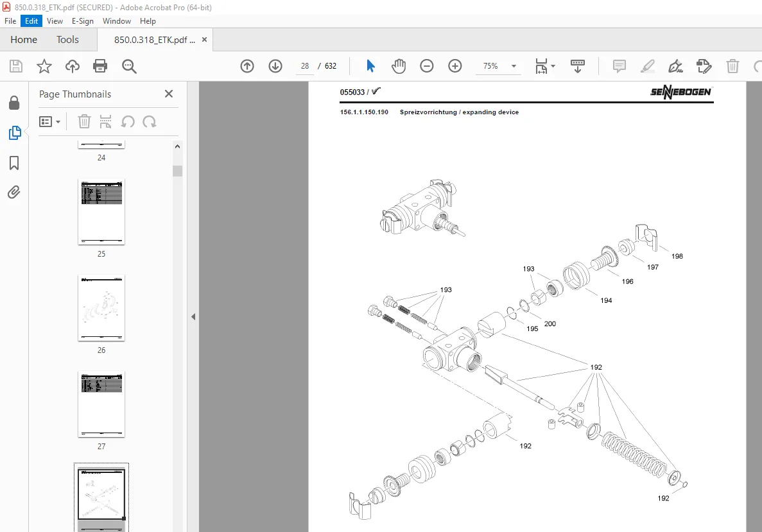This screenshot has height=532, width=762.
Task: Click the 156.1.1.150.190 reference number
Action: point(364,112)
